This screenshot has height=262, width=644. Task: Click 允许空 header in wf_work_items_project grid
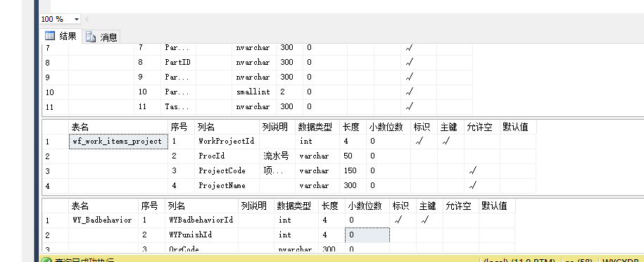pyautogui.click(x=481, y=127)
